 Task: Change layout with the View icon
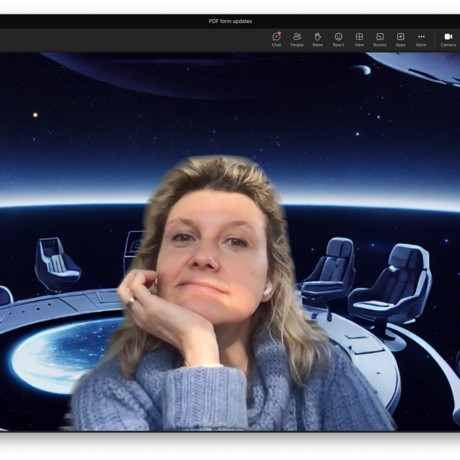pos(359,36)
